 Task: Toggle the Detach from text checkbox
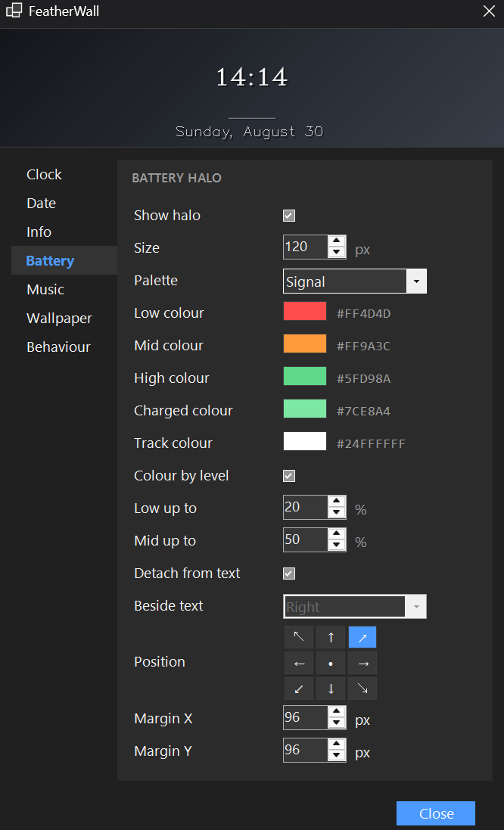[289, 574]
